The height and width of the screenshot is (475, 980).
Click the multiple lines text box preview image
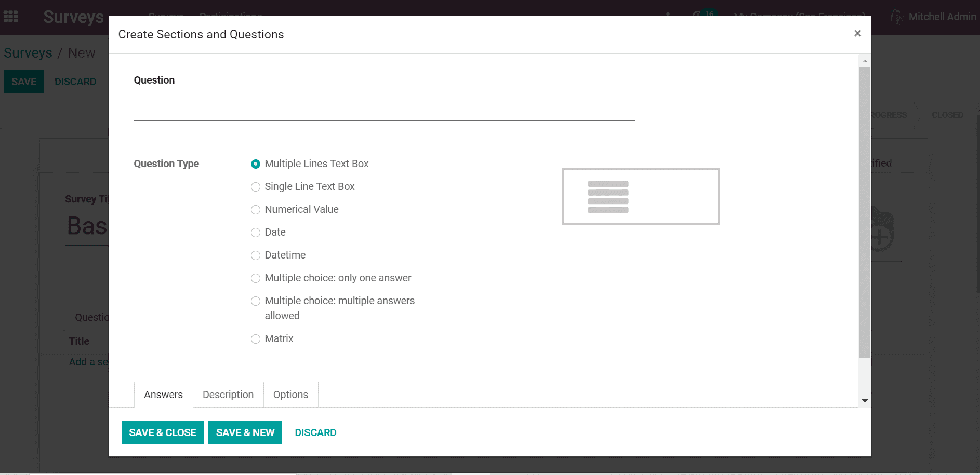[x=641, y=196]
